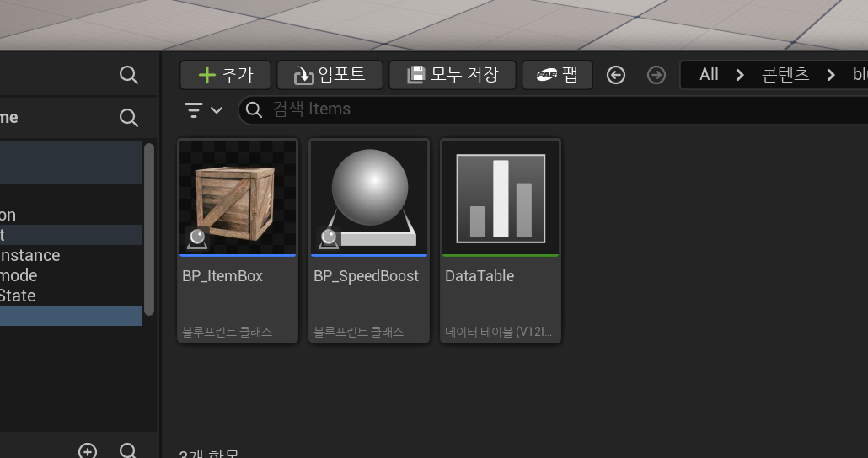This screenshot has width=868, height=458.
Task: Select the DataTable chart thumbnail
Action: point(501,198)
